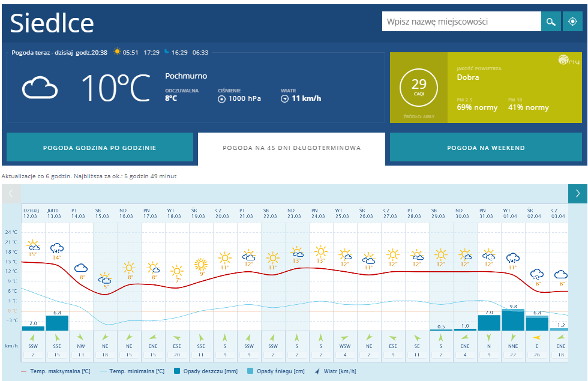Focus the Wpisz nazwę miejscowości search field
The image size is (588, 381).
pyautogui.click(x=461, y=22)
